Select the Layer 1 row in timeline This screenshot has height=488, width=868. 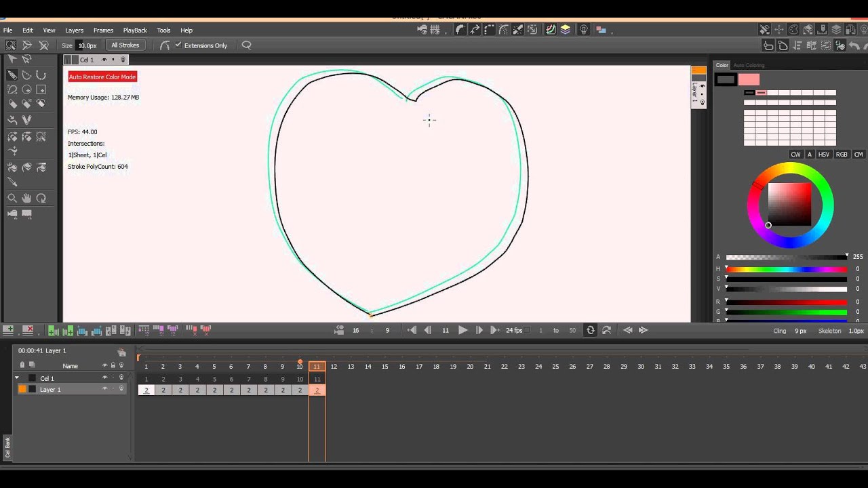pos(71,390)
